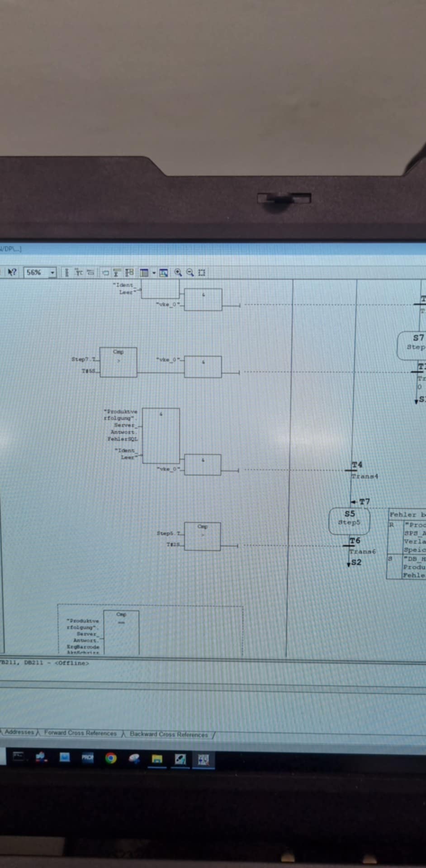Screen dimensions: 426x868
Task: Click the Step5.T operand label
Action: tap(169, 533)
